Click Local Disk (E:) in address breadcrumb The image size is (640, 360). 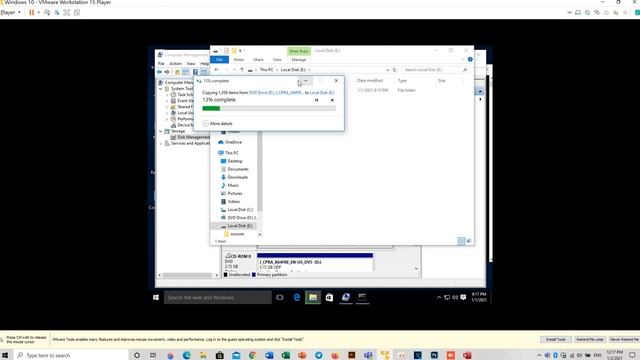[293, 70]
